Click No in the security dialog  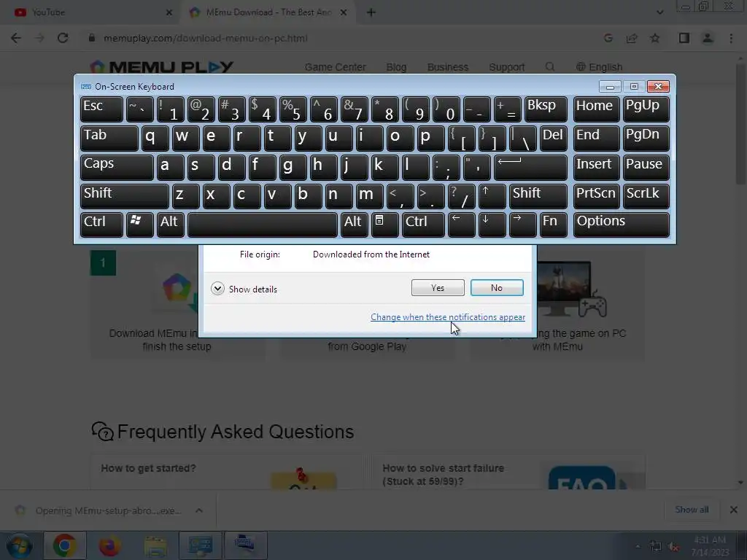click(x=496, y=287)
